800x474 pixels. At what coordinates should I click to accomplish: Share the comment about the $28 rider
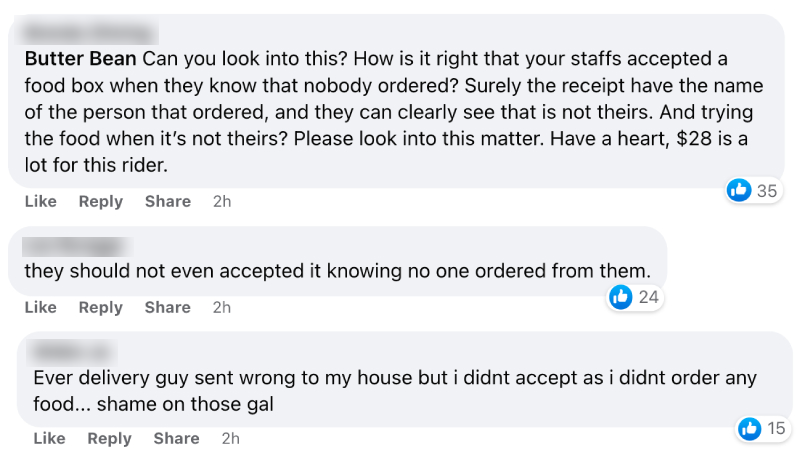[x=167, y=201]
